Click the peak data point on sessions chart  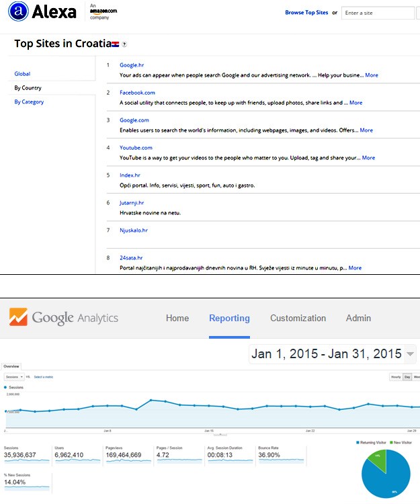point(151,401)
